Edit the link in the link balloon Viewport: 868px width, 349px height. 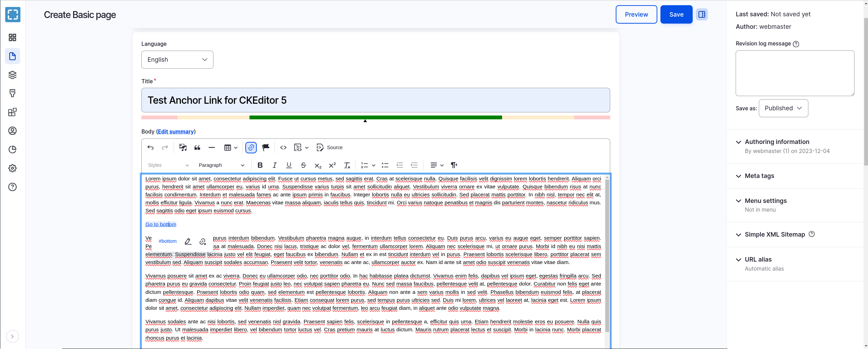[x=188, y=241]
